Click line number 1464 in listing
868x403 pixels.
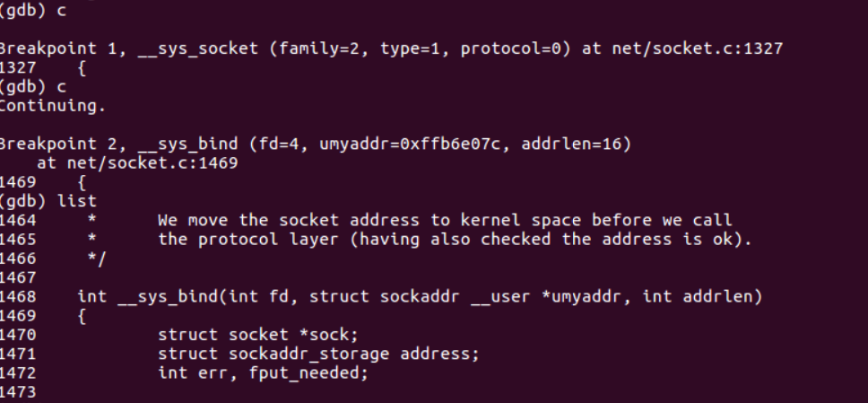[18, 220]
